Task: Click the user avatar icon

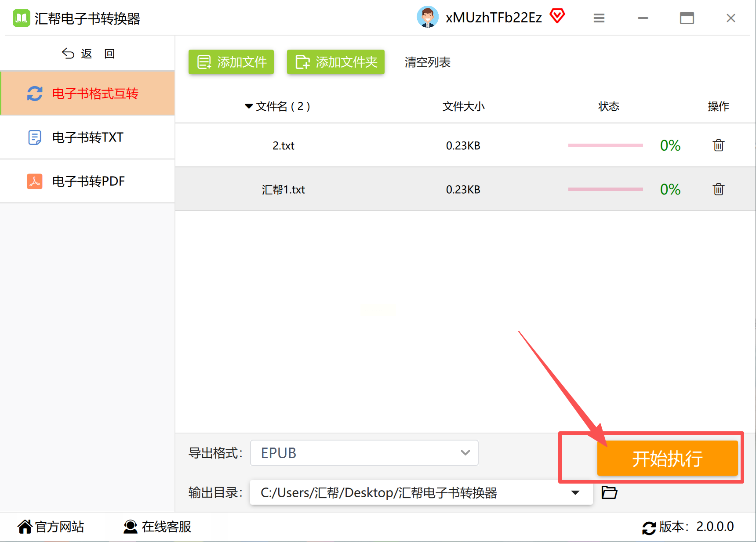Action: (x=427, y=18)
